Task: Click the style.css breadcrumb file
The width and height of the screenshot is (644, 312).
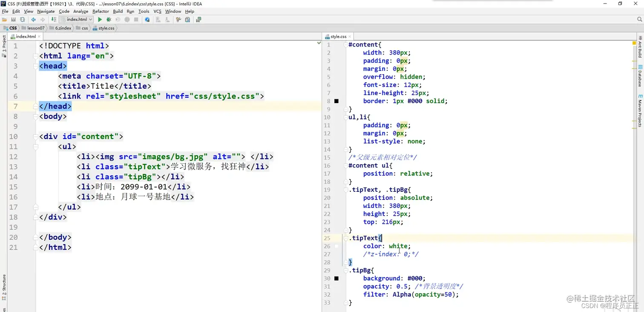Action: click(x=104, y=28)
